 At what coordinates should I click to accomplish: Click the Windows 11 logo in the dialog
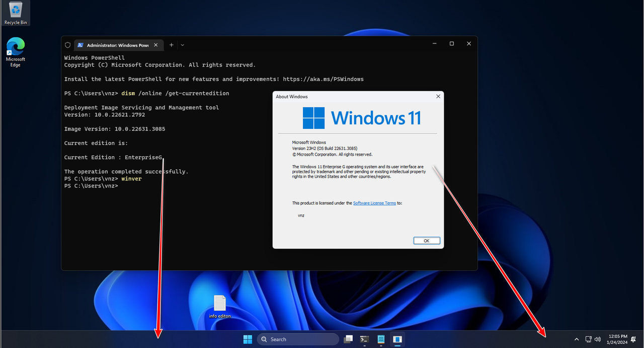(x=362, y=118)
